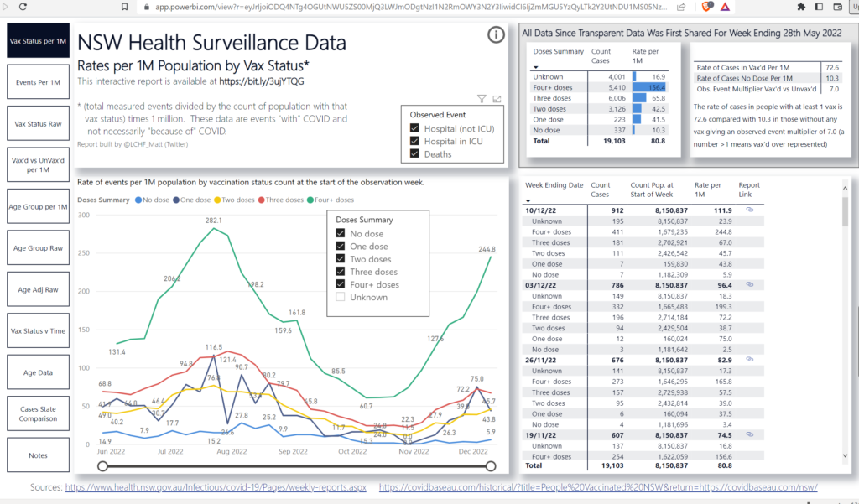This screenshot has width=859, height=504.
Task: Click the report info icon
Action: [x=496, y=34]
